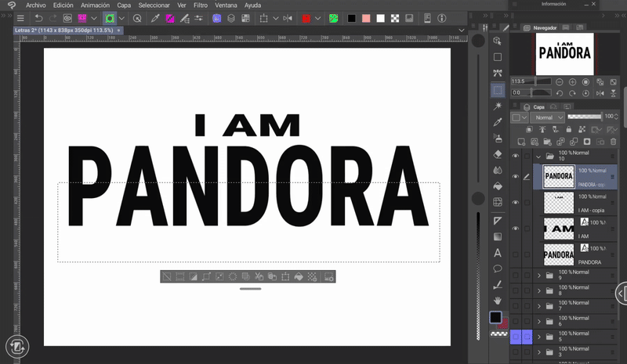Open the Normal blending mode dropdown
The width and height of the screenshot is (627, 364).
[x=547, y=117]
